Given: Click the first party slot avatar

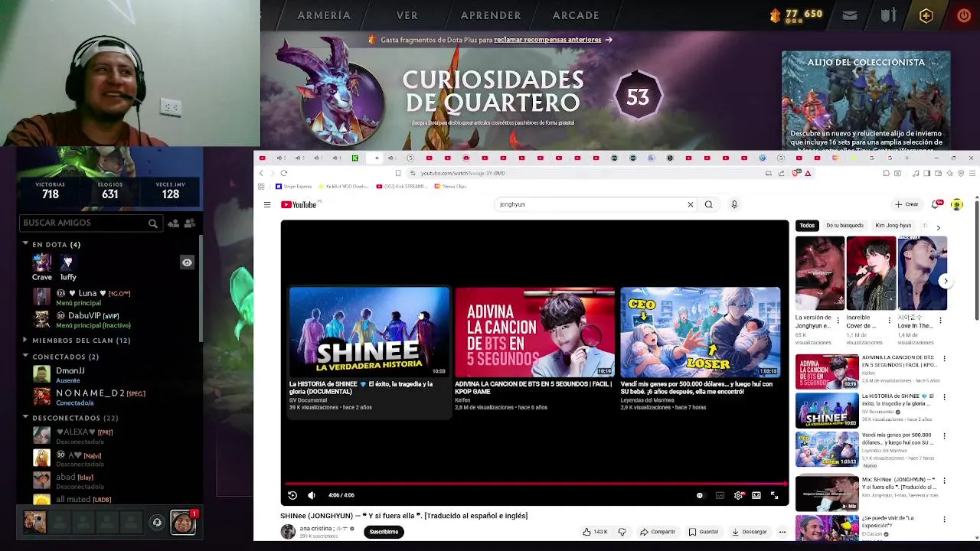Looking at the screenshot, I should click(34, 522).
